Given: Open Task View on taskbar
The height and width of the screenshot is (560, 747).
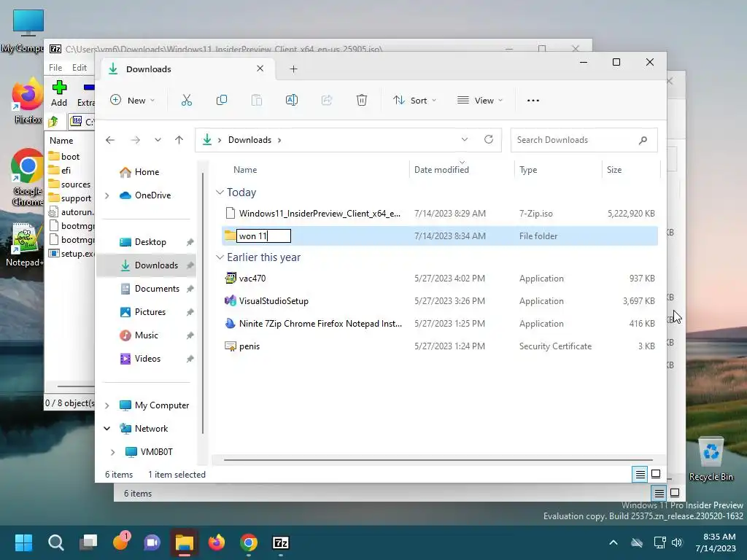Looking at the screenshot, I should [x=88, y=542].
